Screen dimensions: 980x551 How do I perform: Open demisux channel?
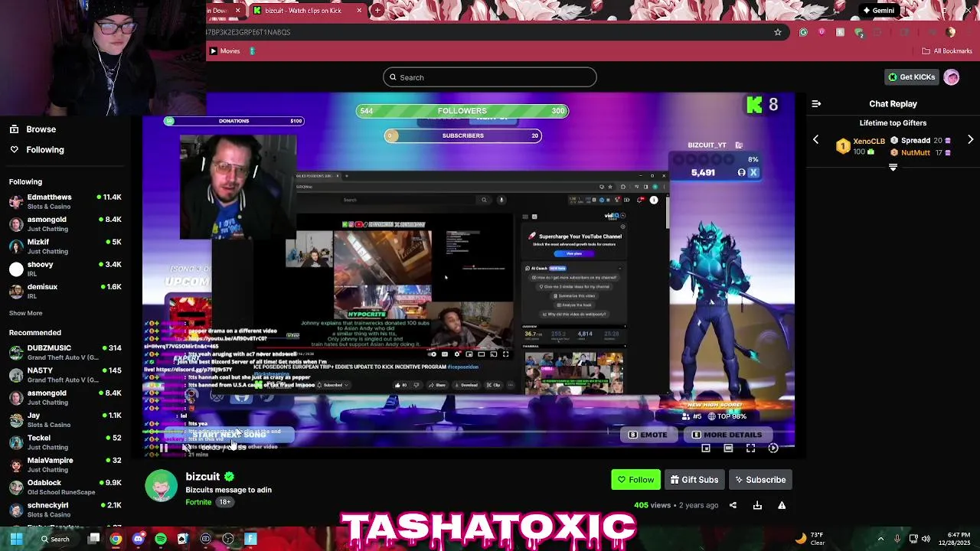click(65, 291)
